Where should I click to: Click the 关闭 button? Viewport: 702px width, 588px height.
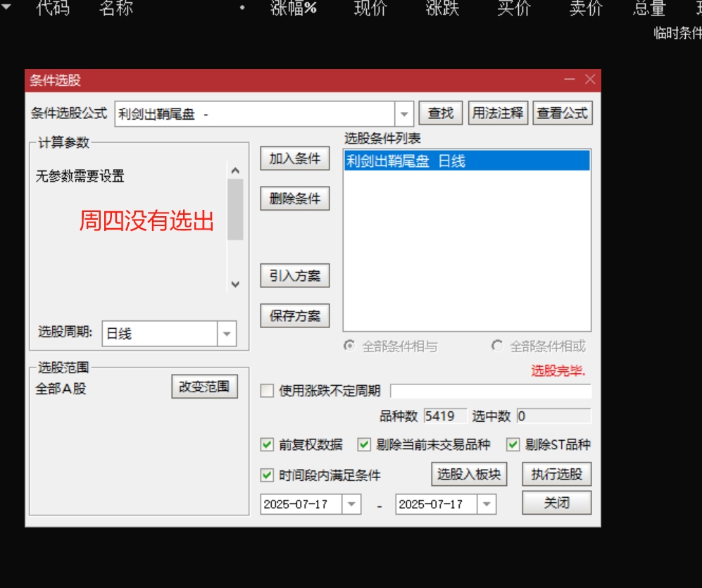point(556,503)
